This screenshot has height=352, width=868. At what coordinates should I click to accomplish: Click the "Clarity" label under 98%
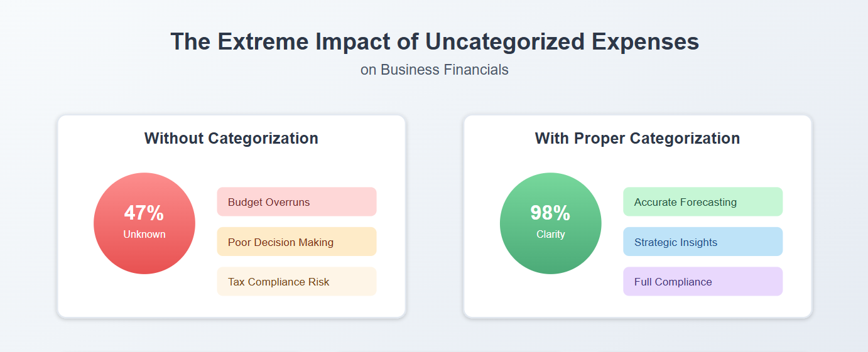[550, 235]
